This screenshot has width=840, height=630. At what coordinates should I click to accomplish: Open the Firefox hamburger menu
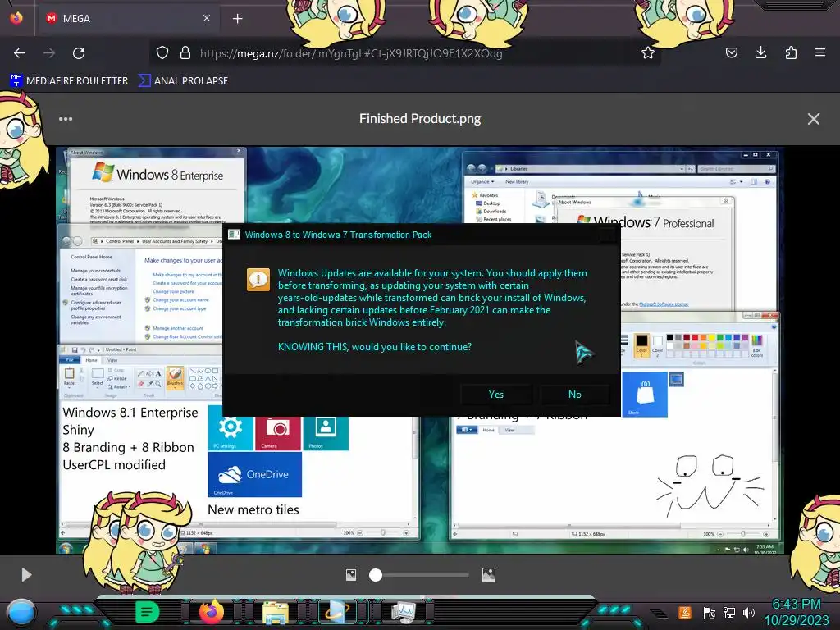pyautogui.click(x=820, y=52)
